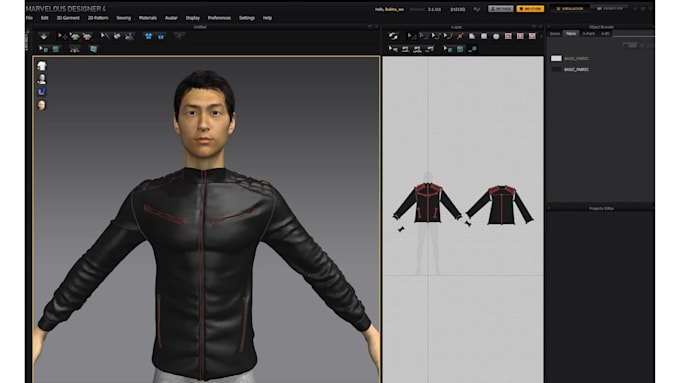
Task: Click the first blue shirt arrangement icon
Action: click(148, 36)
